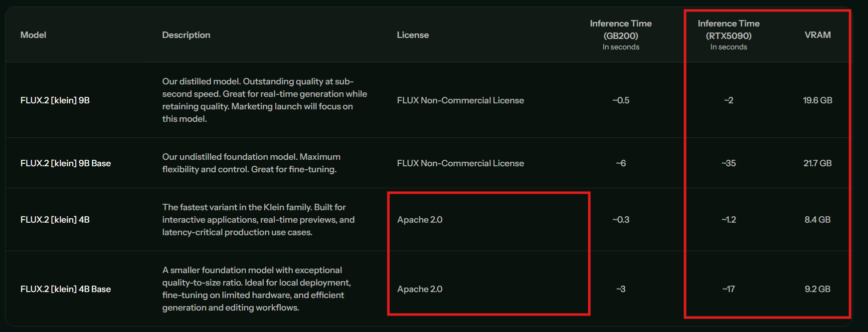Click Apache 2.0 license in 4B Base row
Image resolution: width=868 pixels, height=332 pixels.
click(x=420, y=289)
